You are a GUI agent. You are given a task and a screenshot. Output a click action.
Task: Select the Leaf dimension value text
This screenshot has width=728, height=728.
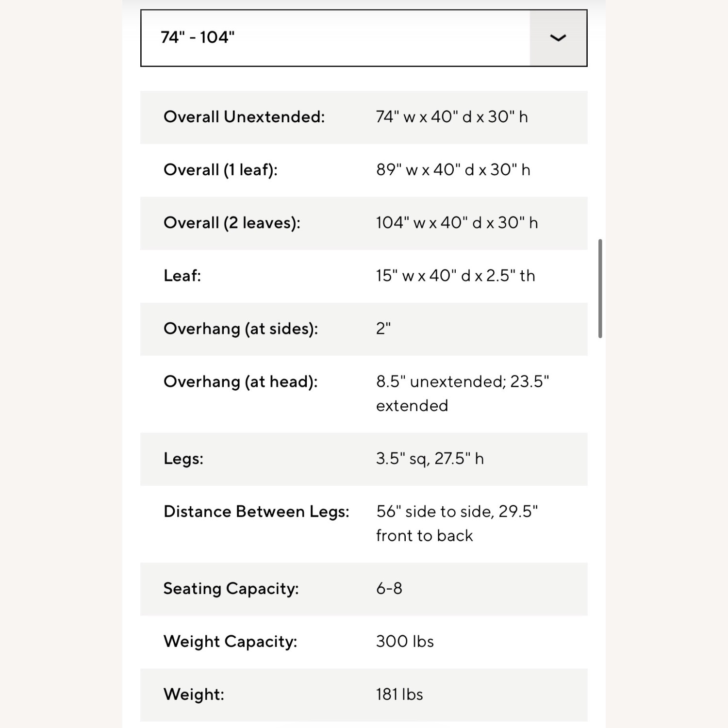(455, 276)
